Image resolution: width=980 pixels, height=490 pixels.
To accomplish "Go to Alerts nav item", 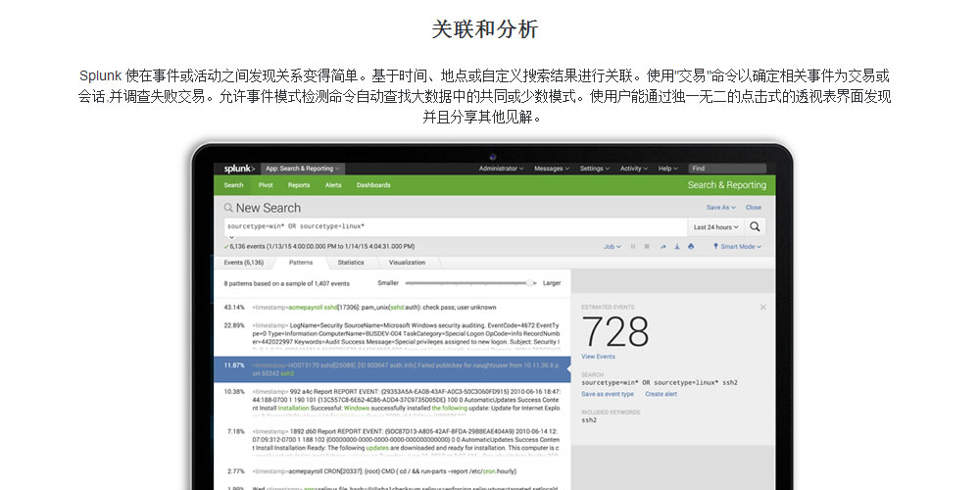I will pos(333,185).
